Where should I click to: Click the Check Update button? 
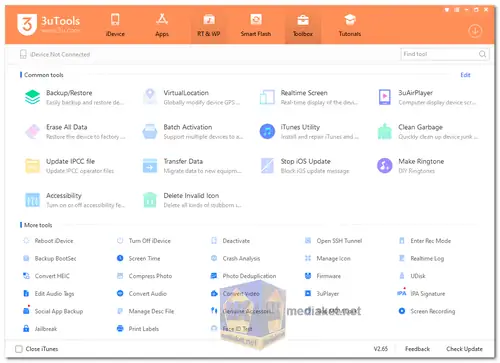point(464,349)
